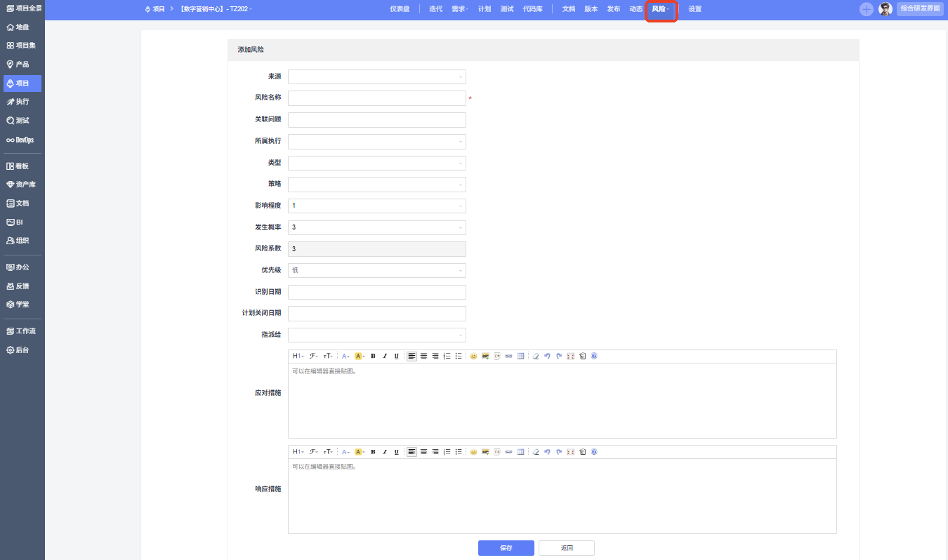The height and width of the screenshot is (560, 948).
Task: Go to 工作流 in the sidebar
Action: click(22, 331)
